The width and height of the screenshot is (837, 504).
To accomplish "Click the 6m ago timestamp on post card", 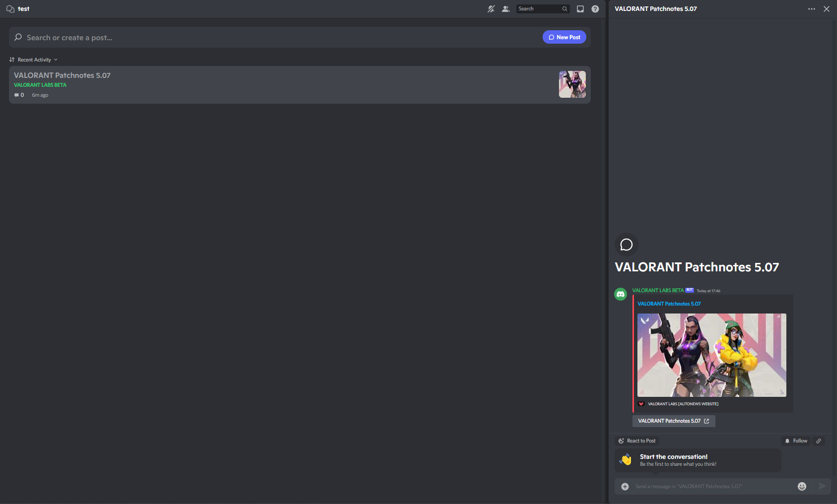I will click(x=40, y=95).
